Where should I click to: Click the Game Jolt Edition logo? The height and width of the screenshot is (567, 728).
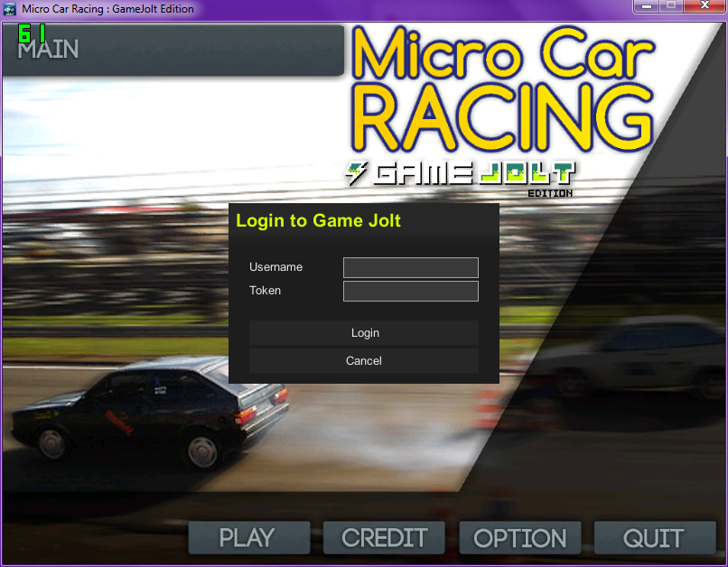point(460,179)
